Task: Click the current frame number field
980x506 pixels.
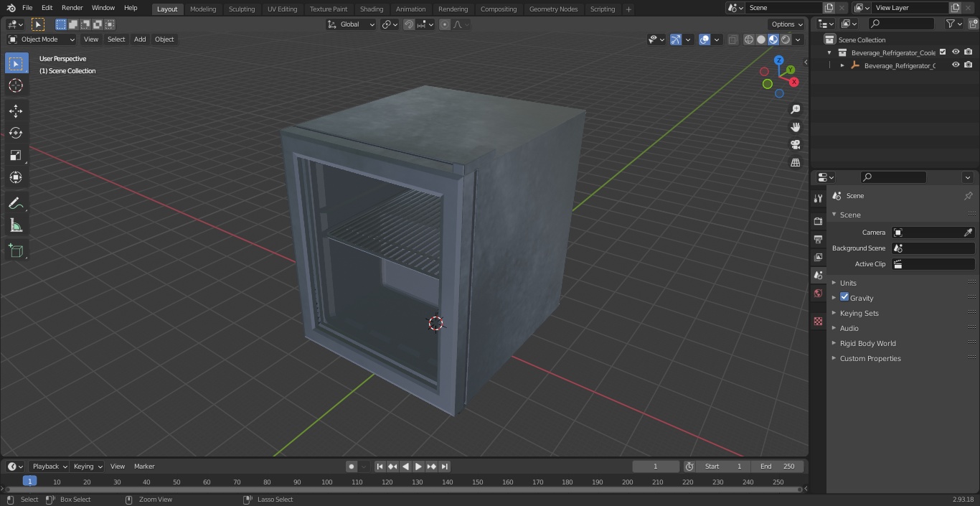Action: [655, 467]
